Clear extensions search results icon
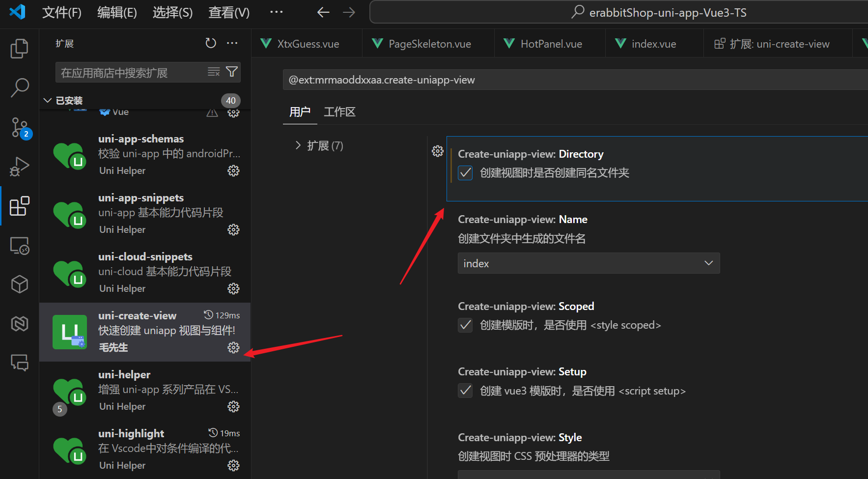Viewport: 868px width, 479px height. click(214, 72)
